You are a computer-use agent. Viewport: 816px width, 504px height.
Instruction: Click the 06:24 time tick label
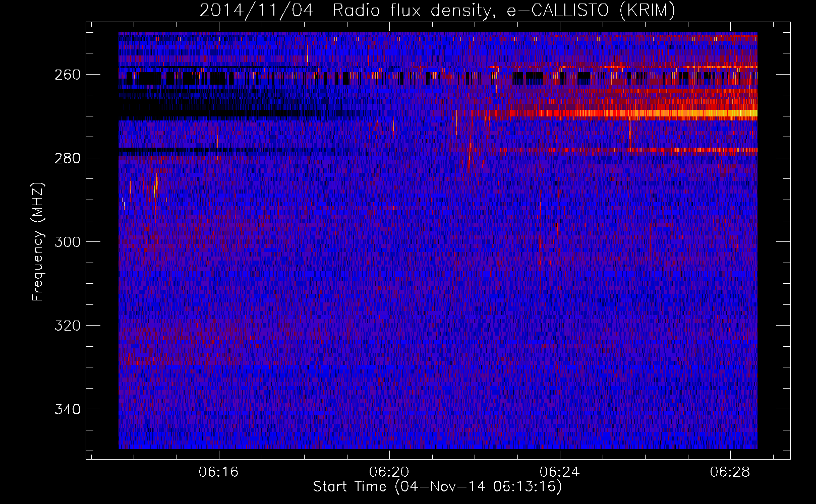pyautogui.click(x=559, y=472)
